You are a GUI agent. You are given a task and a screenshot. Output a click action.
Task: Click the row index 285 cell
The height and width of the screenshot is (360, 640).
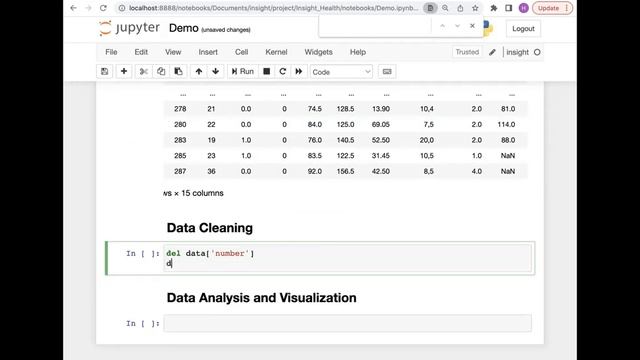click(180, 156)
